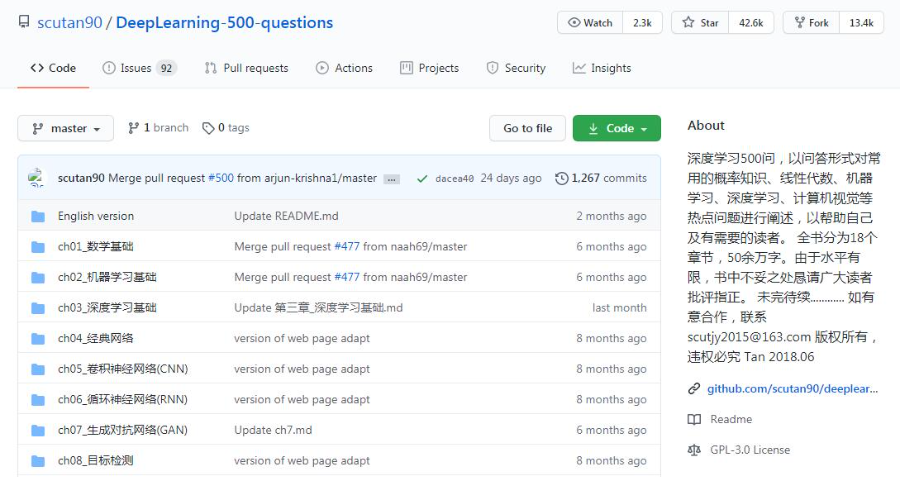Open the Update ch7.md commit message

273,430
